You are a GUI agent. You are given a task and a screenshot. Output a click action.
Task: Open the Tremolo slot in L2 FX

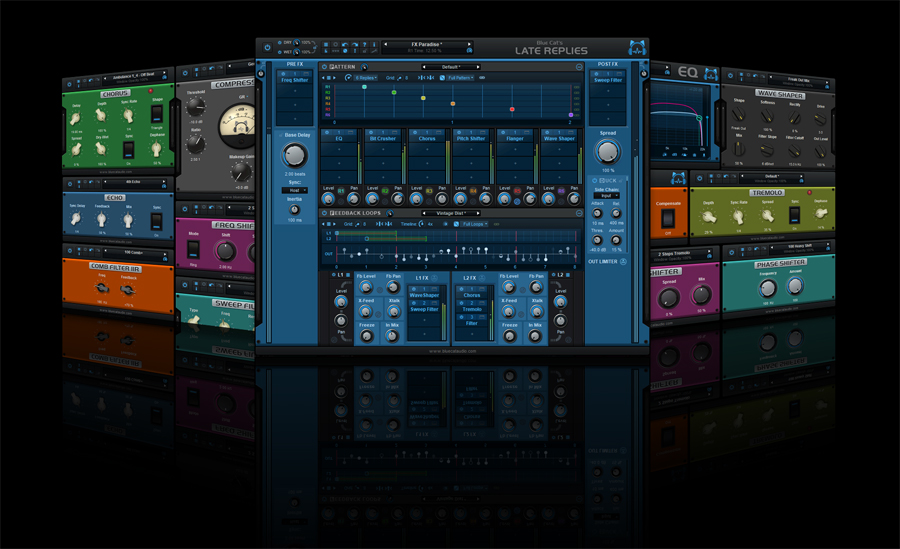(x=472, y=310)
